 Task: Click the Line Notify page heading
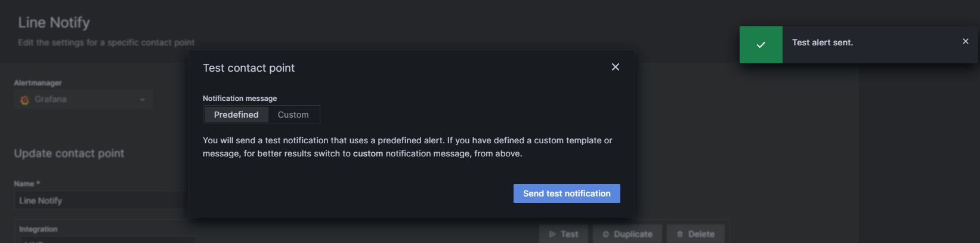(54, 23)
